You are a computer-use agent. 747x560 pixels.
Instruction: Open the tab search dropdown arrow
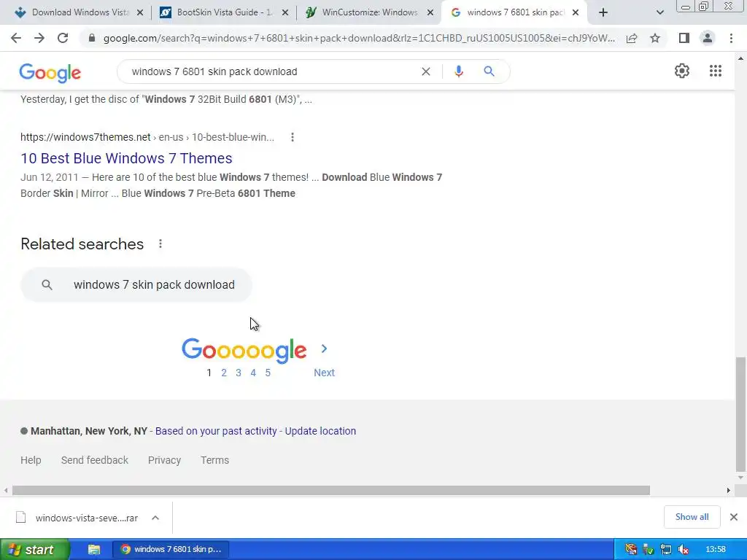[x=659, y=12]
